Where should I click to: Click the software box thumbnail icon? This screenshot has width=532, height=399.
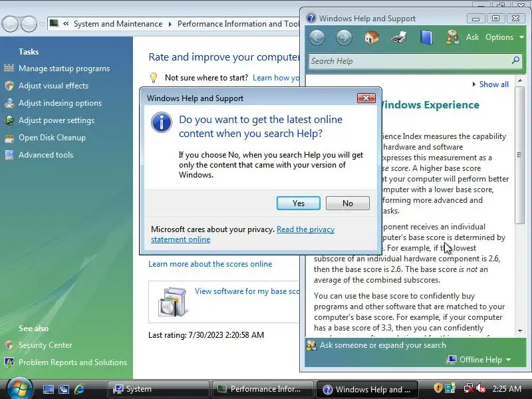click(173, 302)
